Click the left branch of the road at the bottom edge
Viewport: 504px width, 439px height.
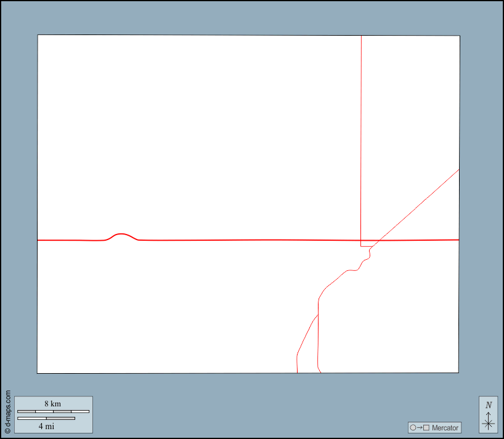click(x=297, y=366)
